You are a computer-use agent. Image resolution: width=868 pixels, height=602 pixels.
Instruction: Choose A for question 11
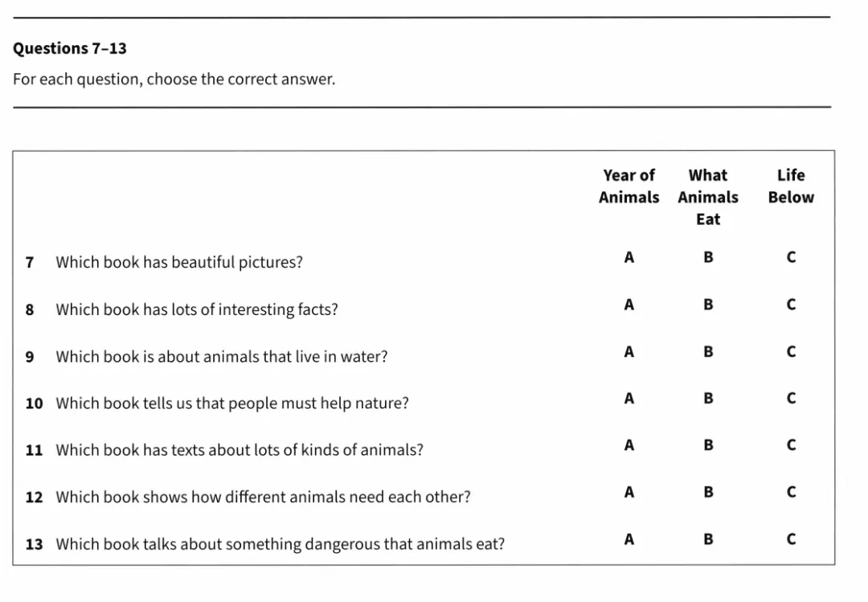[x=628, y=444]
